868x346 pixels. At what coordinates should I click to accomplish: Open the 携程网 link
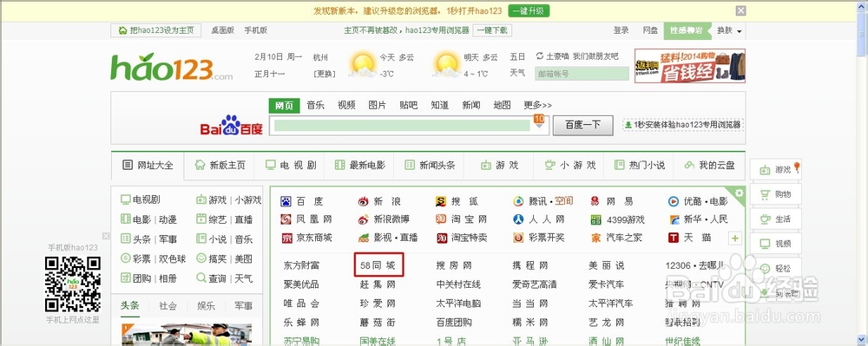pyautogui.click(x=530, y=265)
